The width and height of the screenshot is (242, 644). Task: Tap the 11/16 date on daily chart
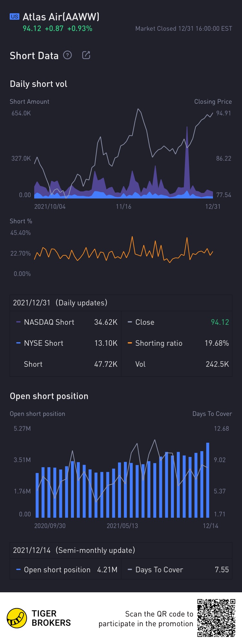pos(124,206)
